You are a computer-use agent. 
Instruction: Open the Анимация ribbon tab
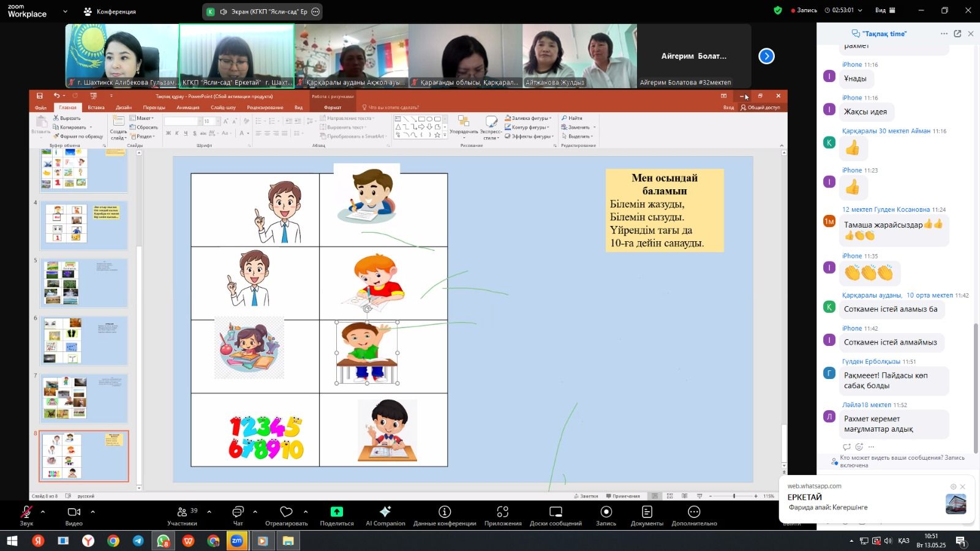(x=188, y=107)
